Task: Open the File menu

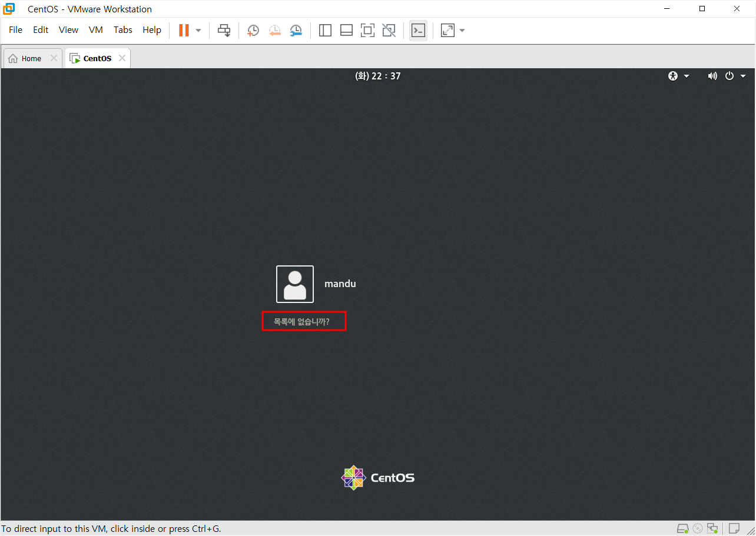Action: click(15, 30)
